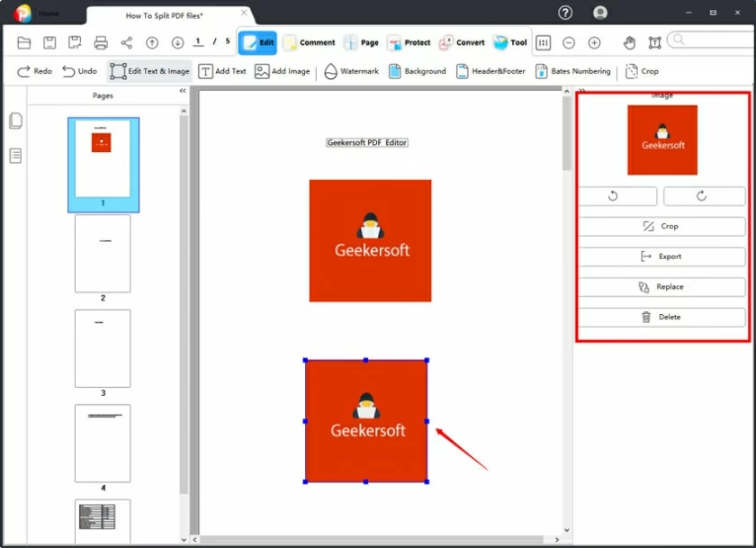Open the search box
The width and height of the screenshot is (756, 548).
(711, 41)
